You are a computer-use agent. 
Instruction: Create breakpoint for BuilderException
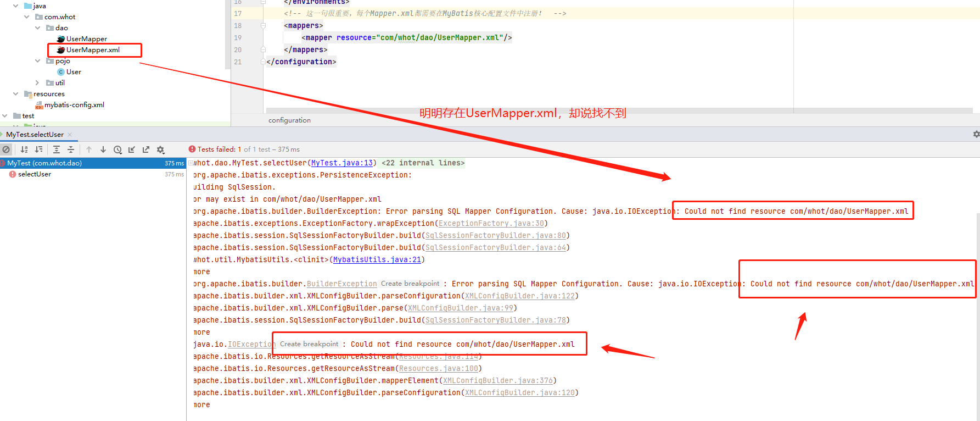tap(410, 284)
